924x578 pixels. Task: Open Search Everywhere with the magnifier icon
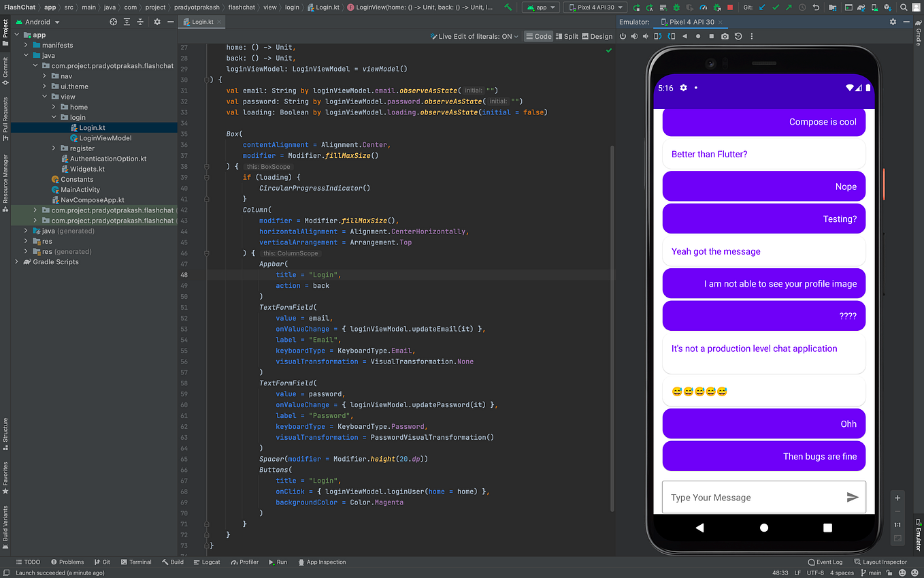pyautogui.click(x=903, y=7)
